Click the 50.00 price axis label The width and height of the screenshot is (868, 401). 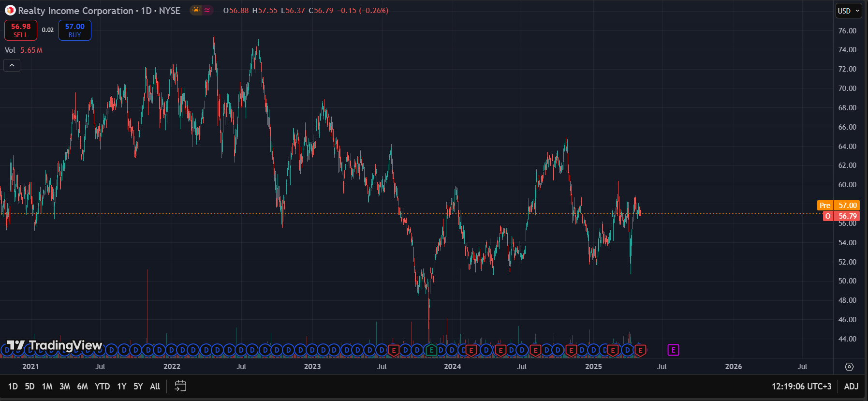(847, 281)
